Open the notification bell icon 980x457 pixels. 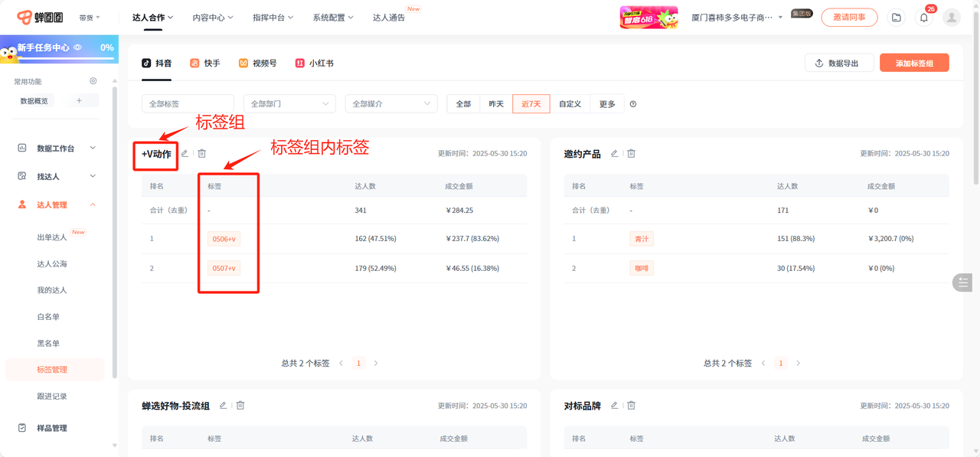coord(924,18)
